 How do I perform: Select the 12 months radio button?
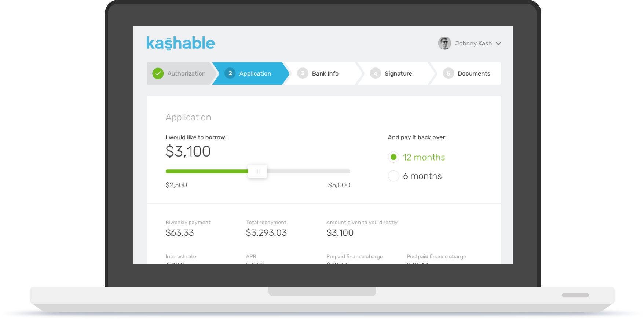pyautogui.click(x=394, y=157)
